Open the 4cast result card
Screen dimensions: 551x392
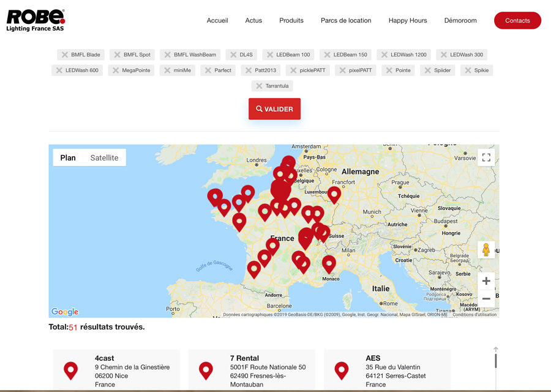[116, 371]
